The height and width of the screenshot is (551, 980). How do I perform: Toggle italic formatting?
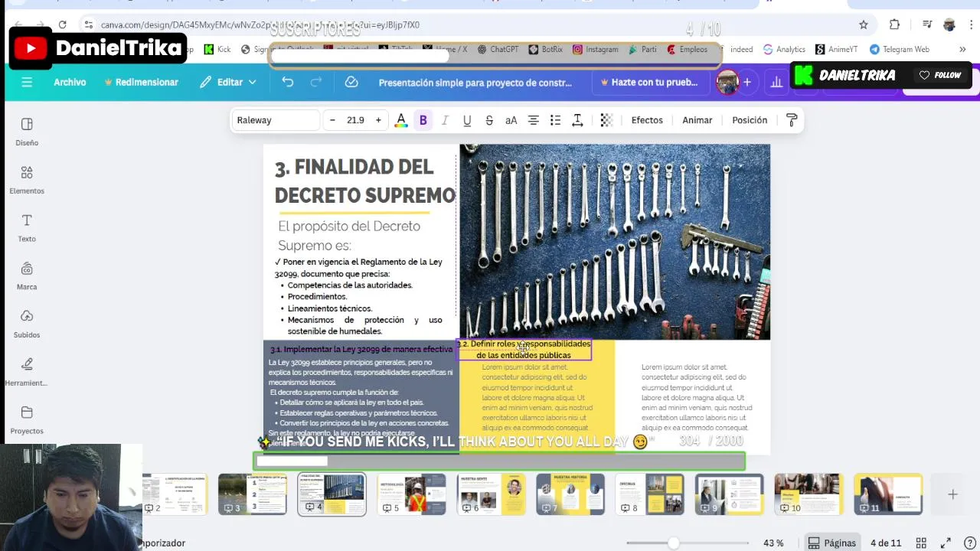pos(445,120)
